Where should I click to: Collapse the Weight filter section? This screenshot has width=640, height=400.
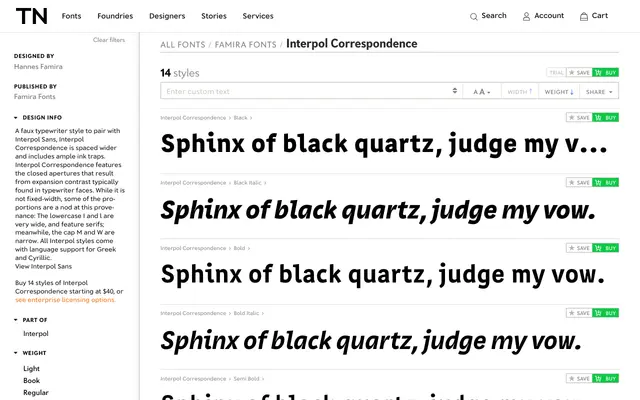click(x=30, y=353)
